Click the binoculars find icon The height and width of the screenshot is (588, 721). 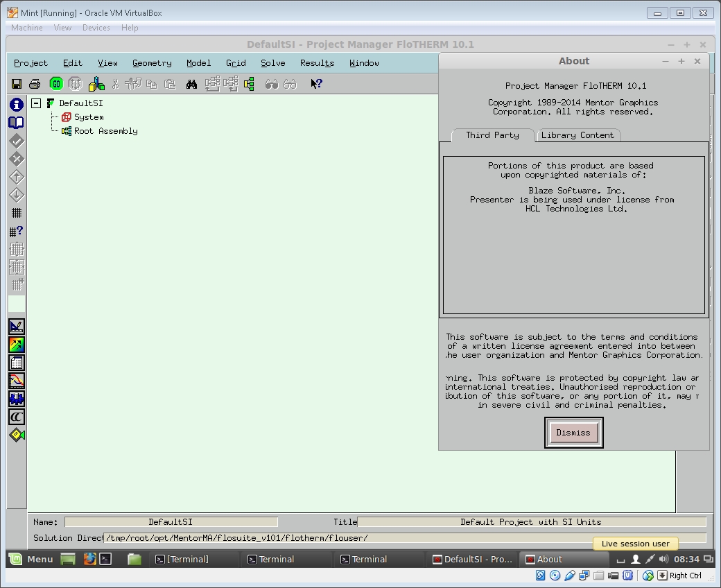pos(191,84)
